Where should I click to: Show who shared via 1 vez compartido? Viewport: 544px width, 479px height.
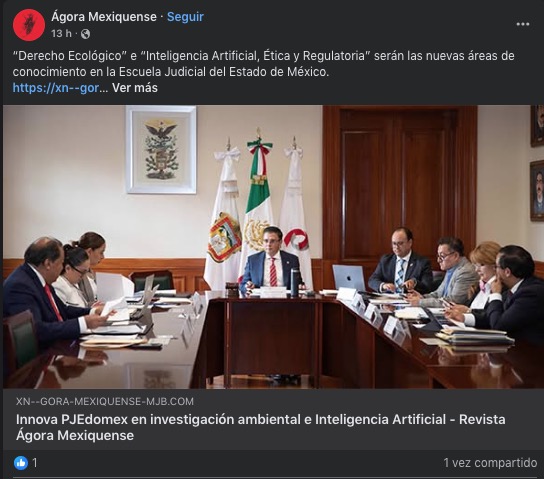(490, 463)
